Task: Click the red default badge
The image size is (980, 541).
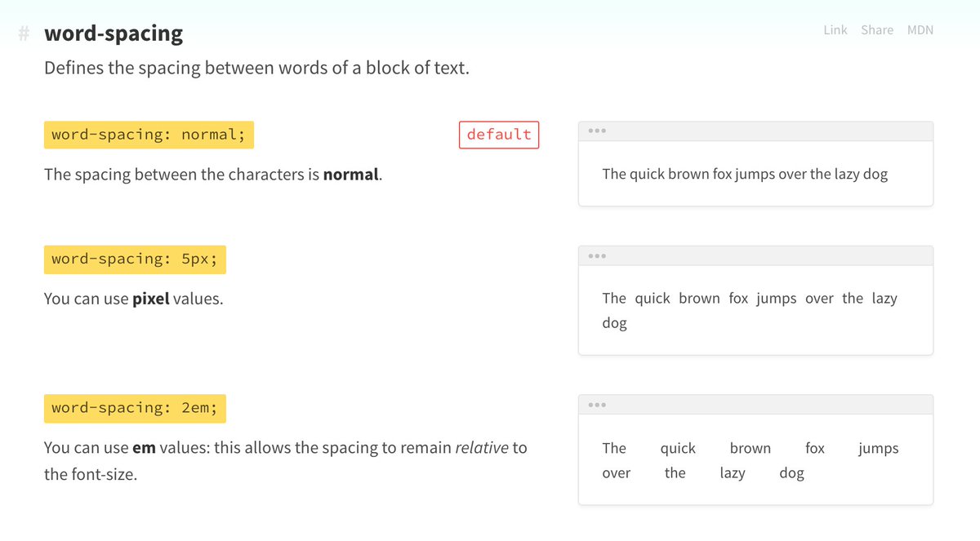Action: [499, 135]
